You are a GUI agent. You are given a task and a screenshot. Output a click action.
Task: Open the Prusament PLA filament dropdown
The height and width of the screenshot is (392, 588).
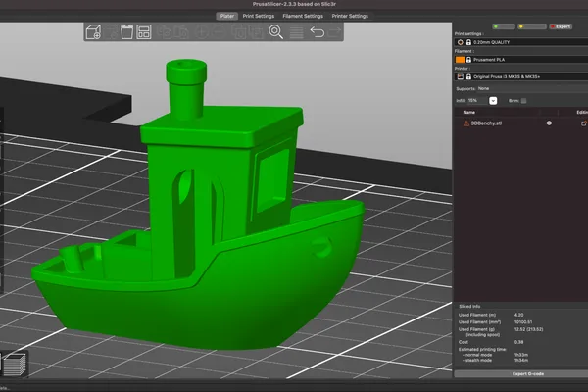(521, 60)
